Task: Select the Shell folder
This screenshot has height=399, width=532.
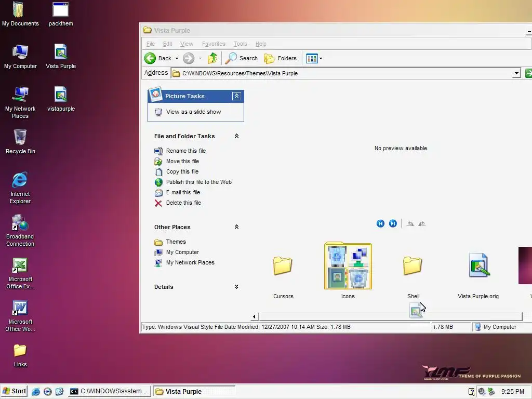Action: click(413, 265)
